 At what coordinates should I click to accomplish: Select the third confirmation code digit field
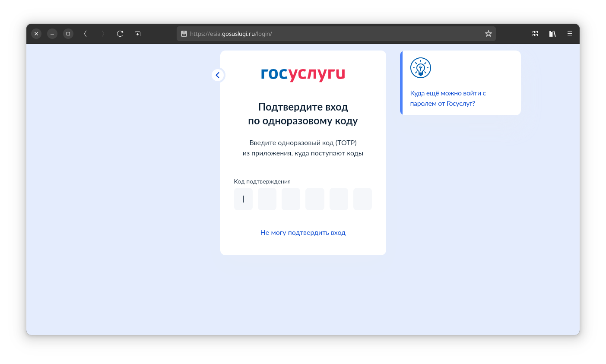coord(291,199)
